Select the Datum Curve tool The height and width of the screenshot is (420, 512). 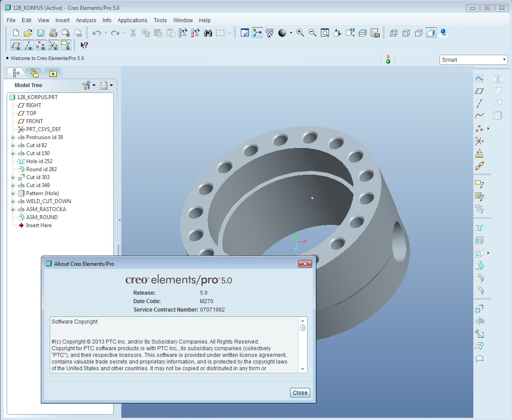(x=480, y=116)
